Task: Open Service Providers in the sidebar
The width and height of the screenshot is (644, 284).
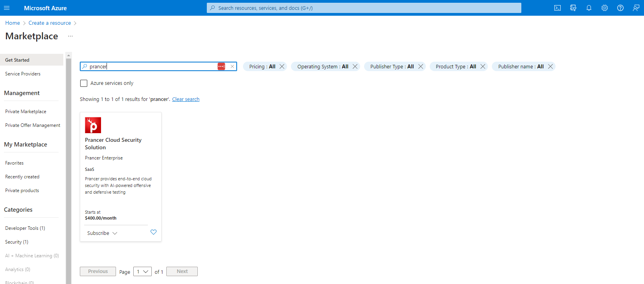Action: point(23,74)
